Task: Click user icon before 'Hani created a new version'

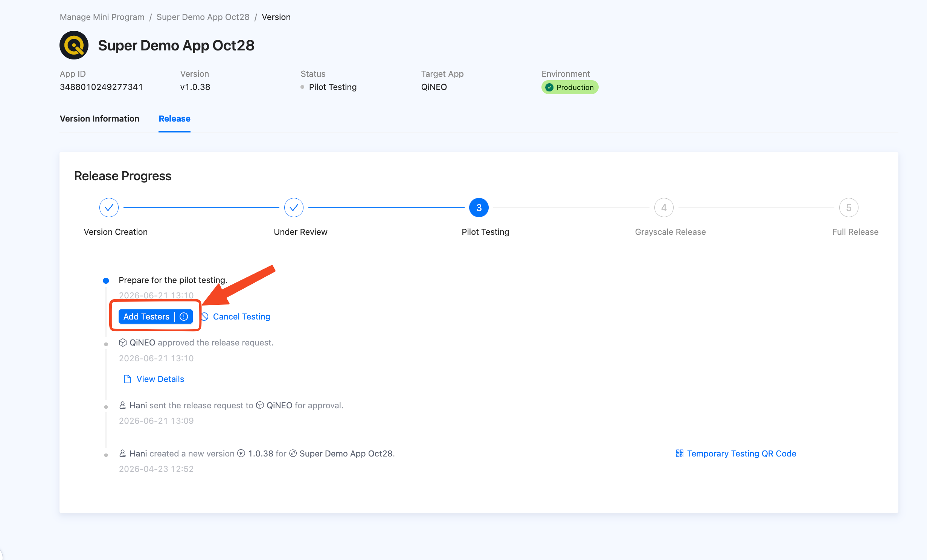Action: click(x=123, y=453)
